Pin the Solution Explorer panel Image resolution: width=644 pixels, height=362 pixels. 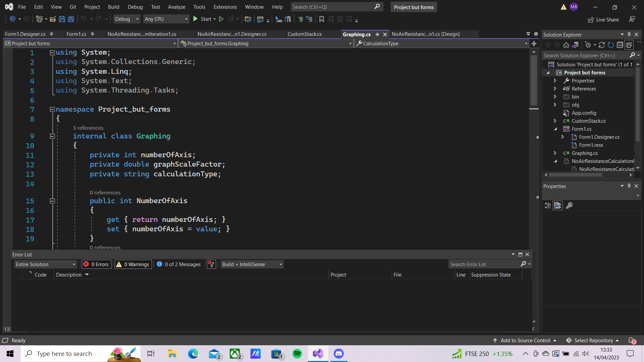click(629, 34)
